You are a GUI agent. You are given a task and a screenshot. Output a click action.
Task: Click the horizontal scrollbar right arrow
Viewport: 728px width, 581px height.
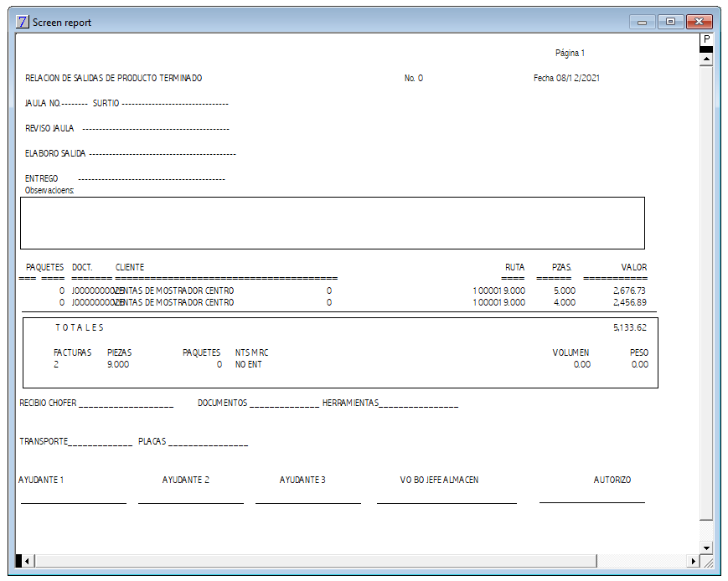[x=693, y=561]
